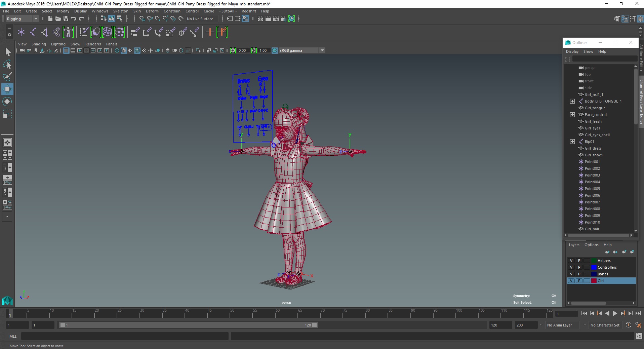The image size is (644, 349).
Task: Choose the Paint selection tool
Action: tap(7, 77)
